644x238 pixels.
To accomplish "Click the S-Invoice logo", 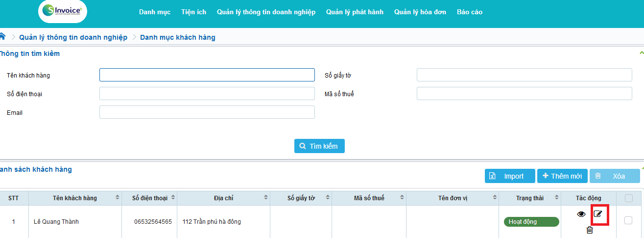I will pos(62,12).
